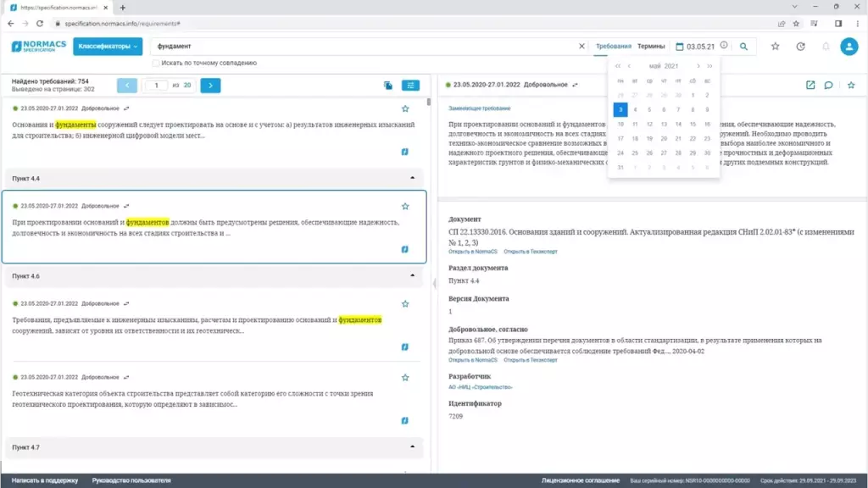
Task: Click the search magnifier icon
Action: pos(743,47)
